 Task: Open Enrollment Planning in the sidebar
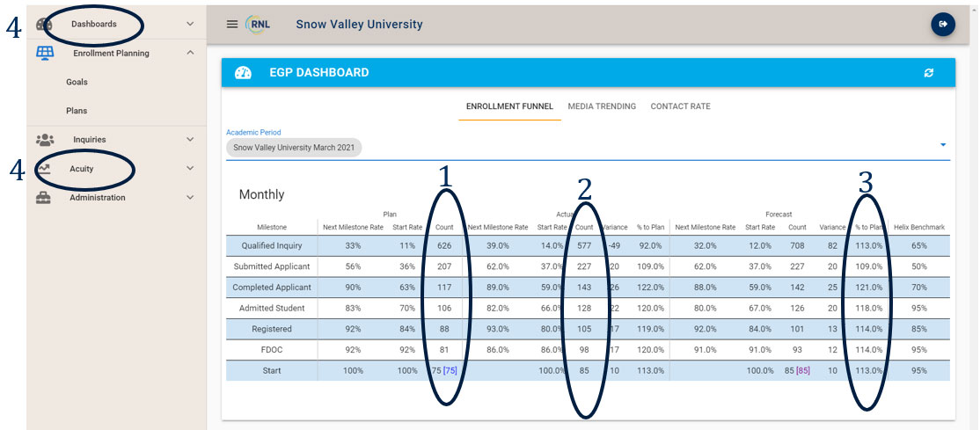point(111,53)
